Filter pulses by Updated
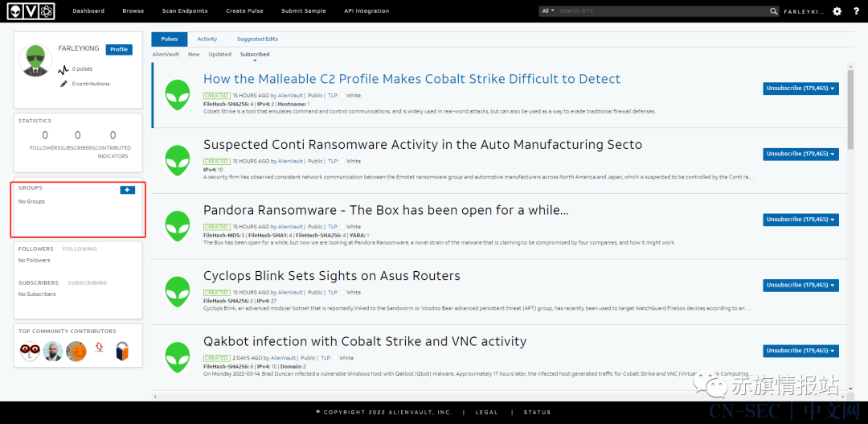 219,55
